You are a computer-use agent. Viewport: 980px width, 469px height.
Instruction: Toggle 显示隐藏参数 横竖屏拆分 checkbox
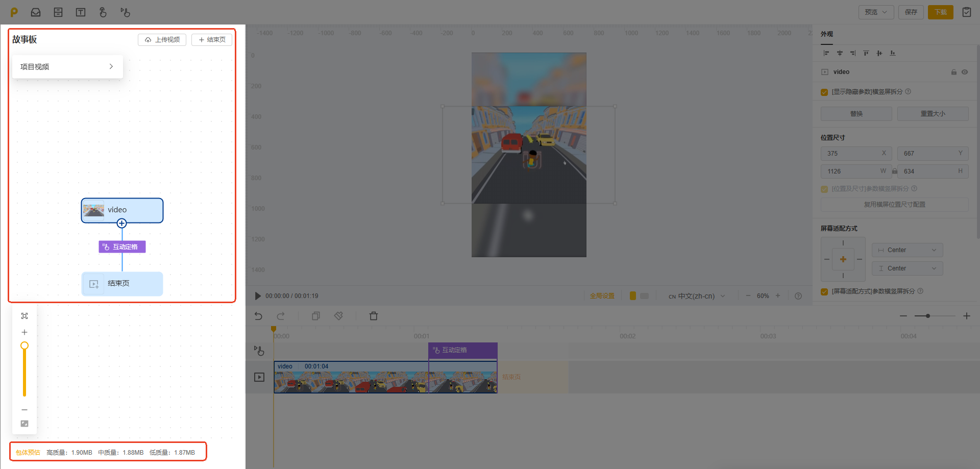[x=824, y=92]
